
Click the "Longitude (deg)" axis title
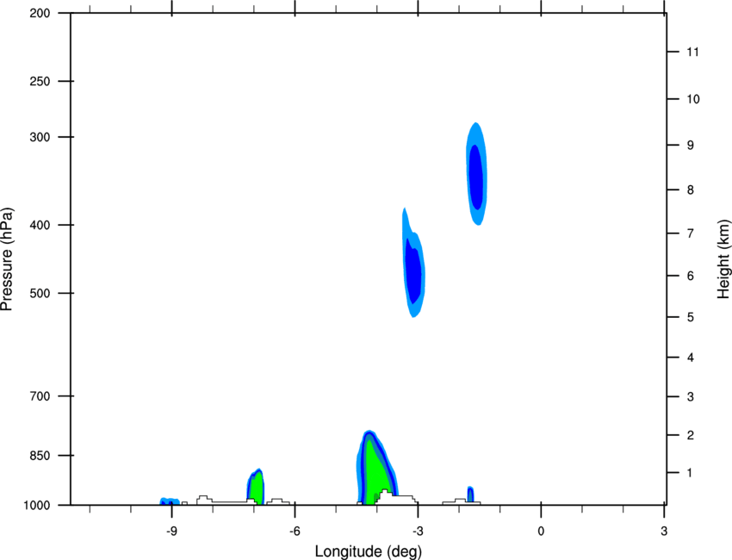click(x=369, y=551)
